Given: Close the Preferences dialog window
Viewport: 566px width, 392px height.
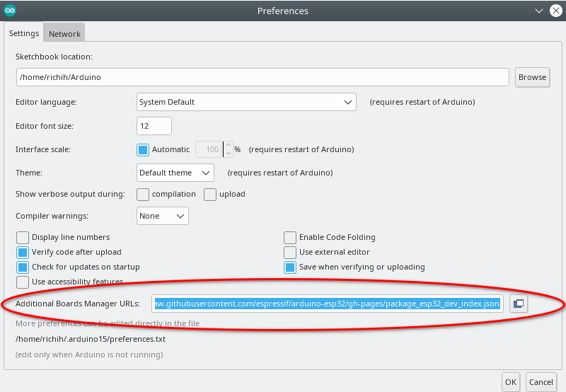Looking at the screenshot, I should [553, 11].
